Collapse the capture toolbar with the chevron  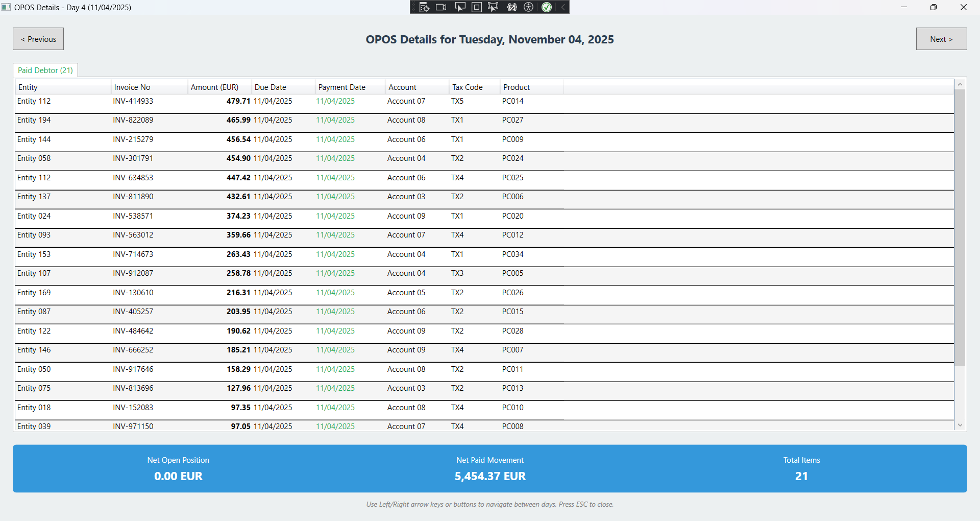click(561, 7)
